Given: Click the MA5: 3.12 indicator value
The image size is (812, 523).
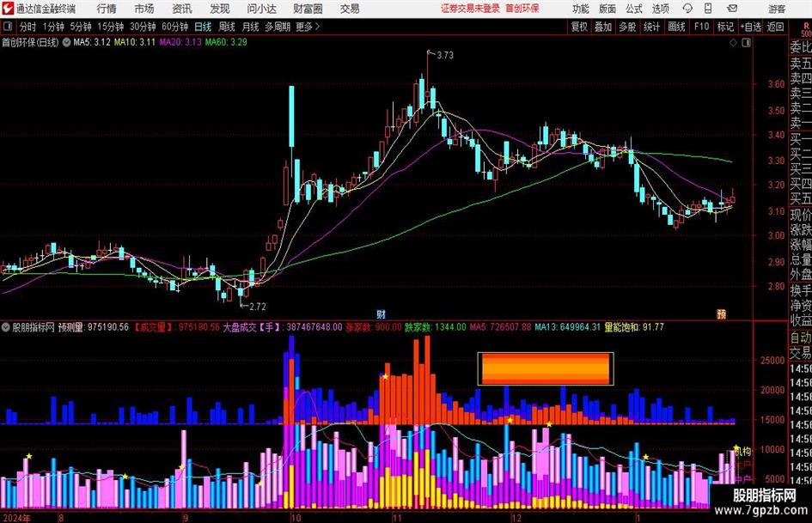Looking at the screenshot, I should click(92, 42).
